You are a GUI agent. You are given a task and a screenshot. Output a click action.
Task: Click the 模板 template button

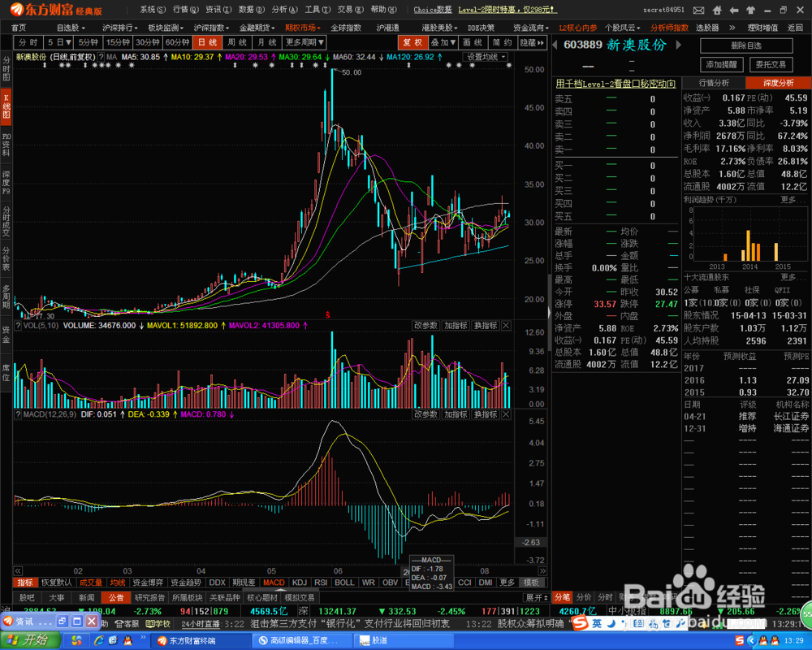(531, 583)
